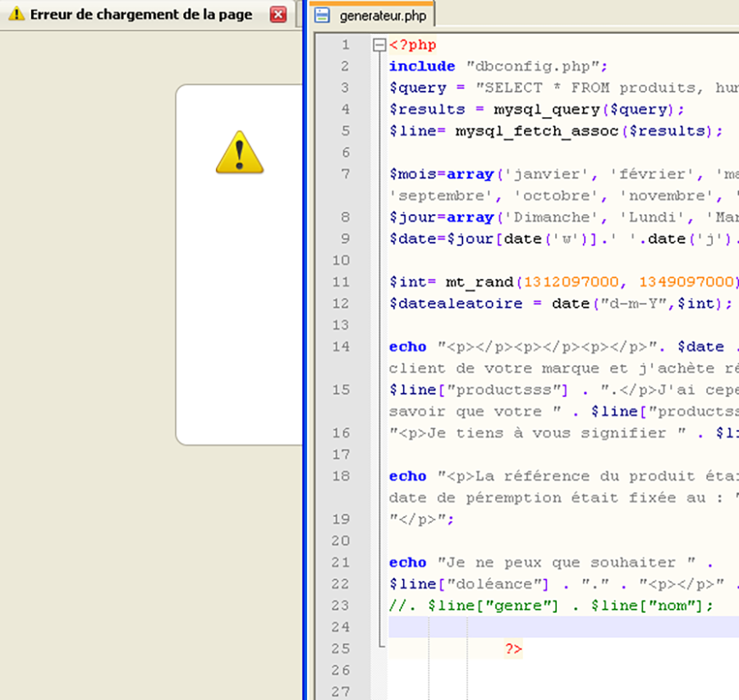
Task: Click line number 13 in the gutter
Action: coord(341,326)
